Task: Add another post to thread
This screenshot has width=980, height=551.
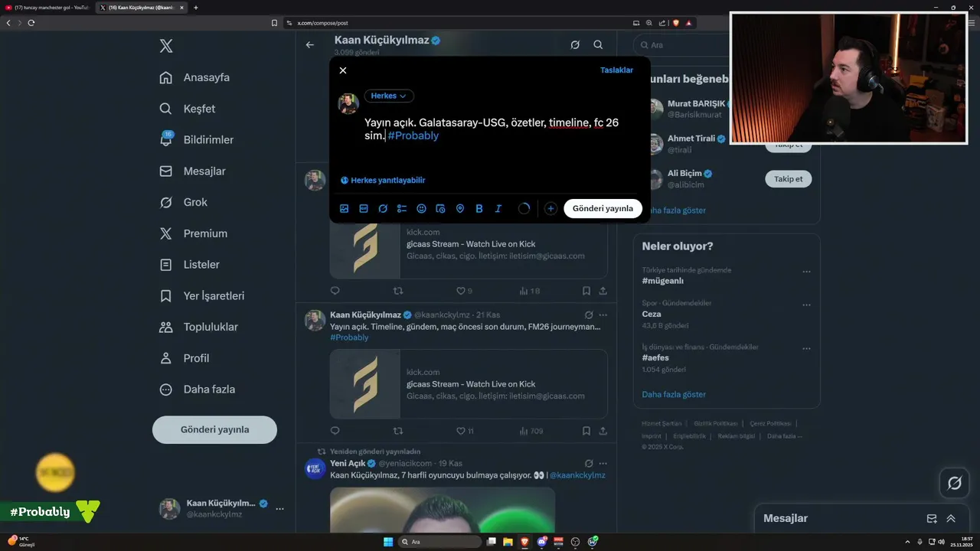Action: pyautogui.click(x=550, y=208)
